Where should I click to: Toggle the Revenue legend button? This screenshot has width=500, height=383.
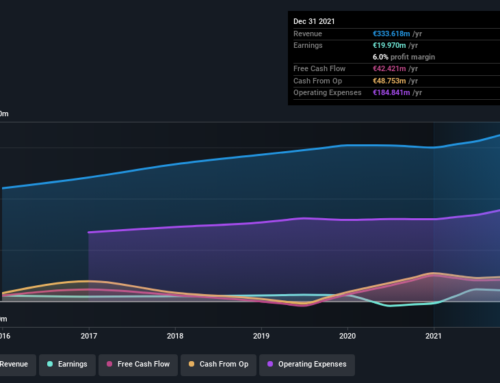(x=17, y=365)
